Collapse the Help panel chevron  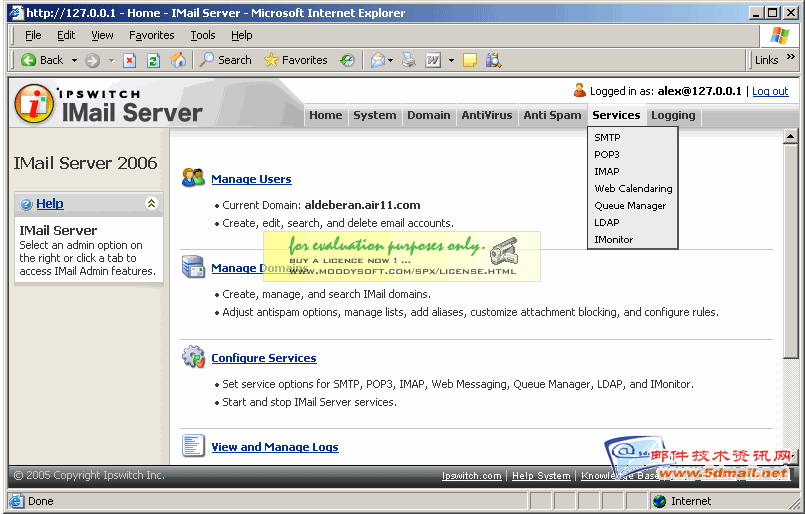tap(151, 203)
